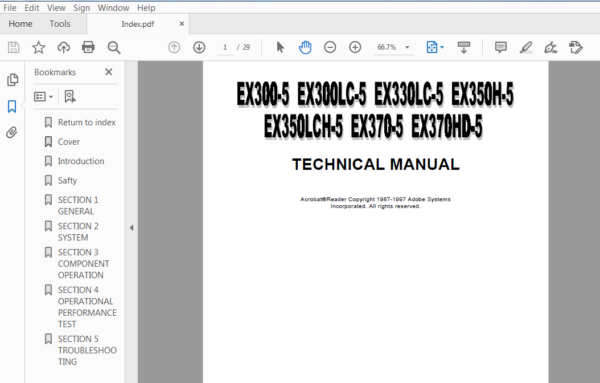Open the zoom level 66.7% dropdown

point(408,47)
